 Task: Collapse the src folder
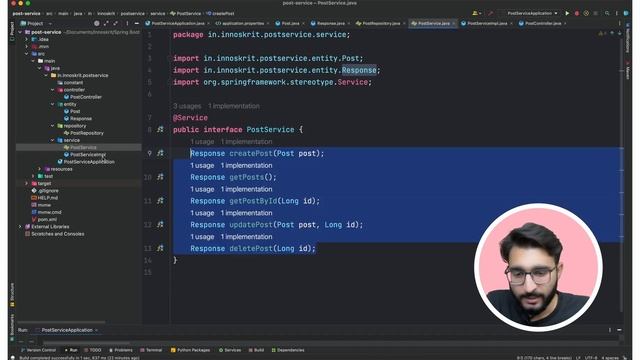pyautogui.click(x=27, y=53)
